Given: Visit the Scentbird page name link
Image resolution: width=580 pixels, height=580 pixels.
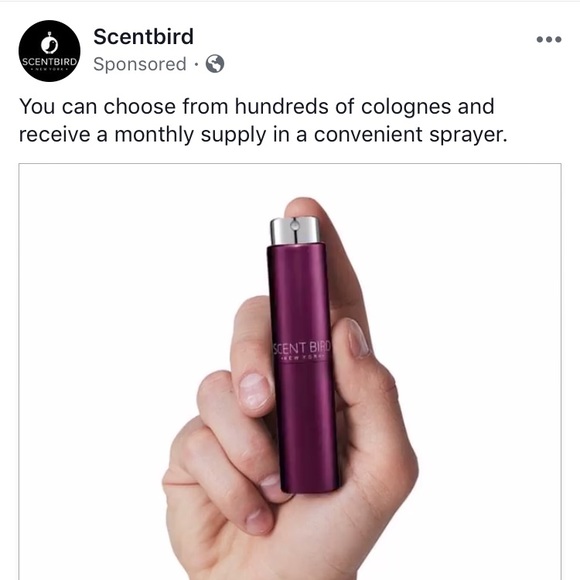Looking at the screenshot, I should pyautogui.click(x=144, y=37).
